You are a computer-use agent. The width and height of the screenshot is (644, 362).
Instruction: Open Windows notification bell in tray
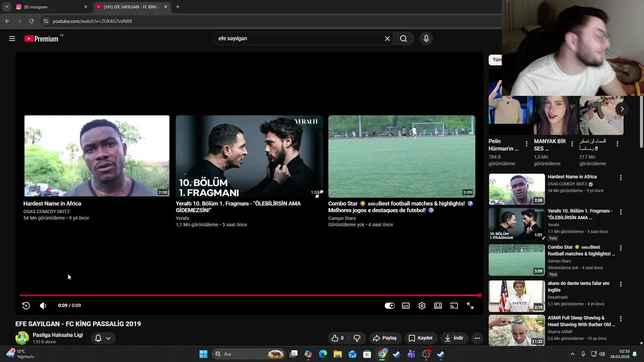coord(635,354)
